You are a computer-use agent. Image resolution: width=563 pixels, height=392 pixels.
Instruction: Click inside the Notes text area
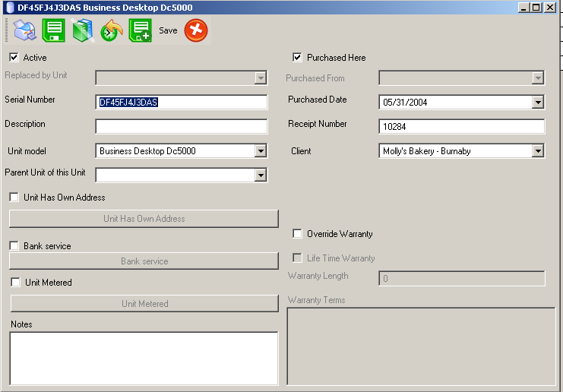(144, 359)
